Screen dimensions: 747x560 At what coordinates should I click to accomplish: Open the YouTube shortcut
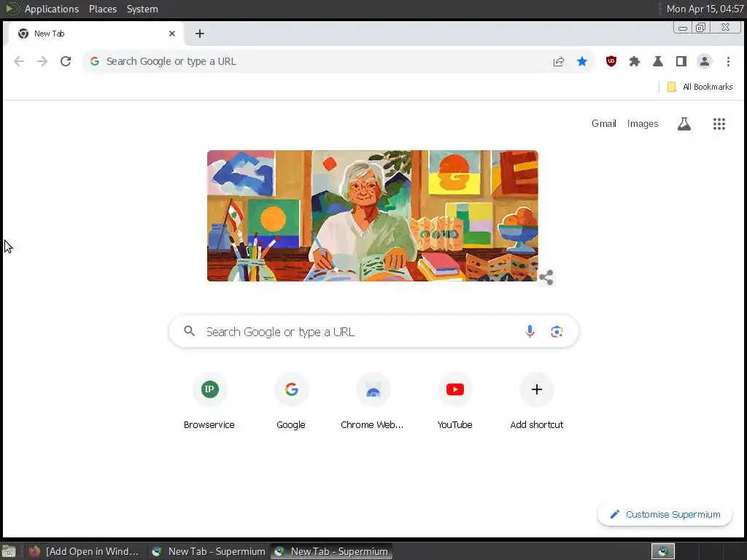(x=455, y=402)
